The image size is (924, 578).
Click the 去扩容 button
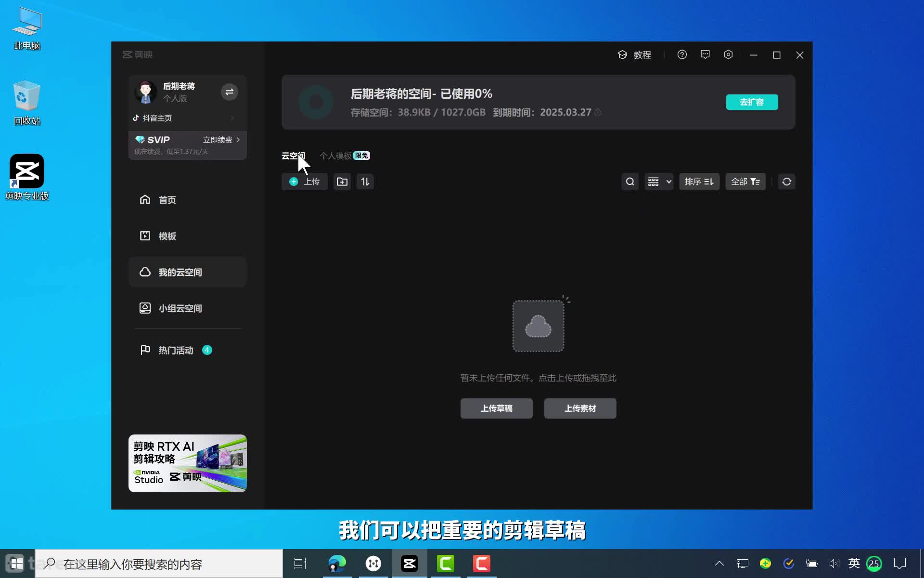[x=752, y=102]
